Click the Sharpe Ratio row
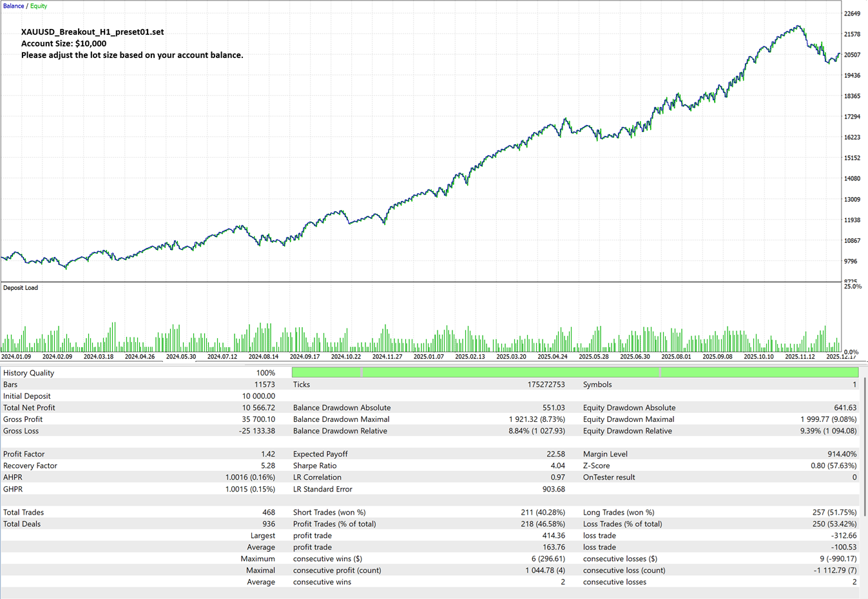The height and width of the screenshot is (599, 868). (429, 466)
